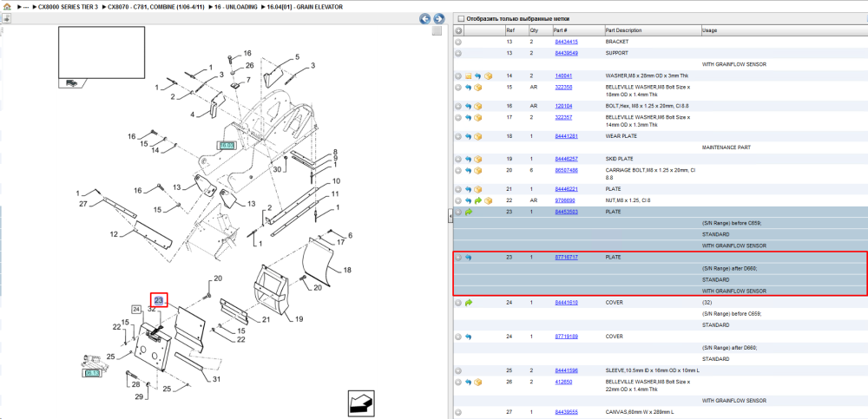868x419 pixels.
Task: Click the box icon on row 412650
Action: (x=477, y=382)
